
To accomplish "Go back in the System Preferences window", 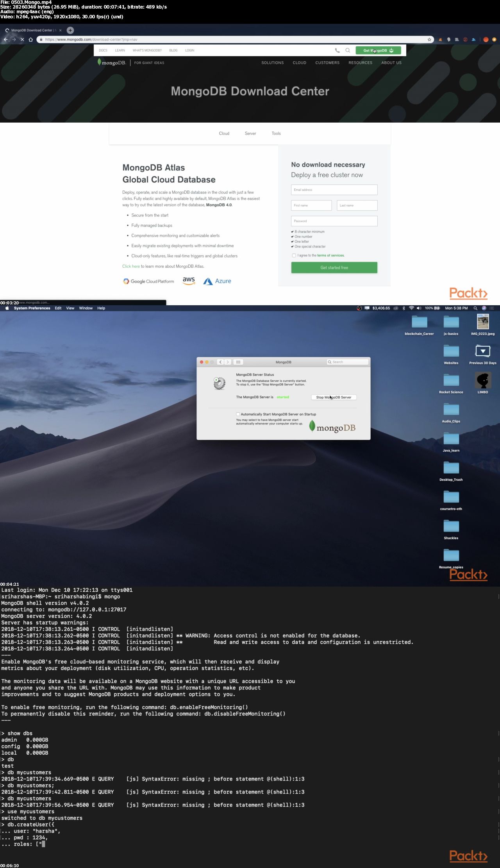I will point(221,362).
